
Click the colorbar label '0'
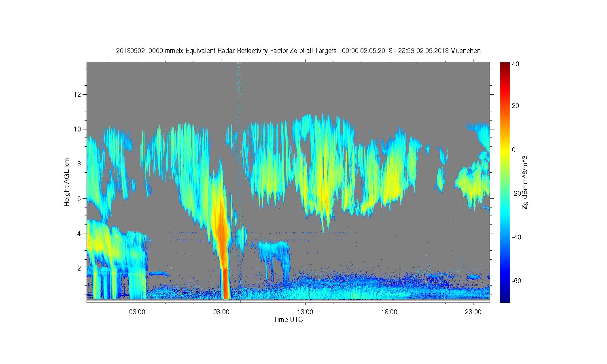coord(514,150)
